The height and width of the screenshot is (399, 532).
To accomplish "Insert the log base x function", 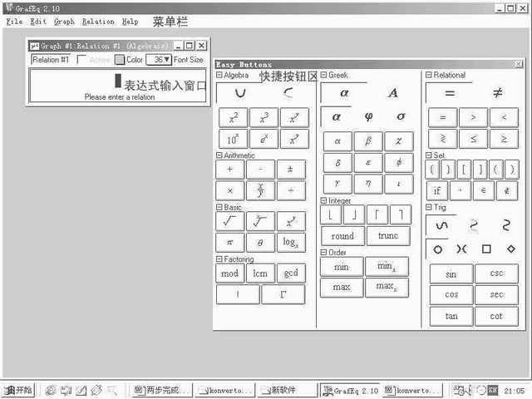I will pos(291,242).
